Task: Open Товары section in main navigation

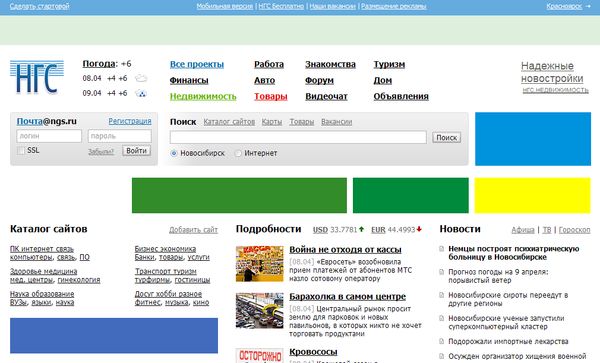Action: pos(271,96)
